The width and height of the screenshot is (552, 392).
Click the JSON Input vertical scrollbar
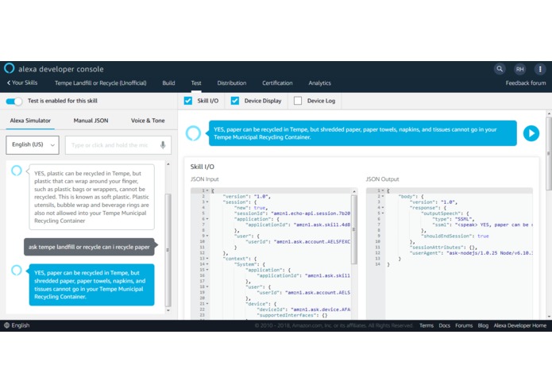[353, 229]
